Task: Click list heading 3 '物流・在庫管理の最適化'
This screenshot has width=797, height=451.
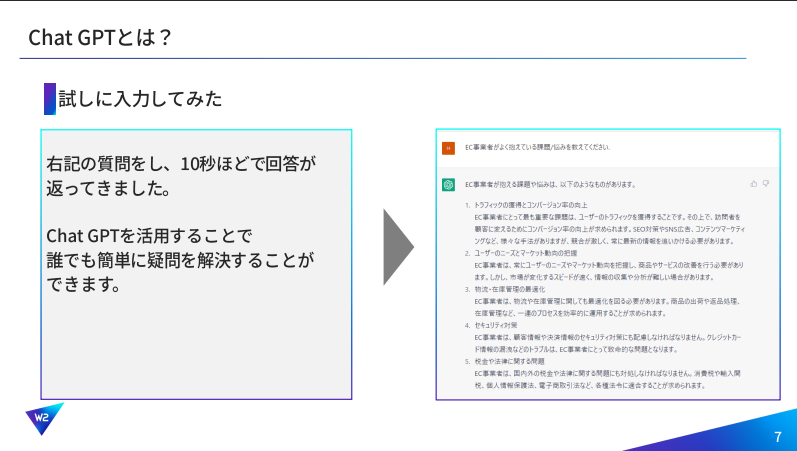Action: click(510, 289)
